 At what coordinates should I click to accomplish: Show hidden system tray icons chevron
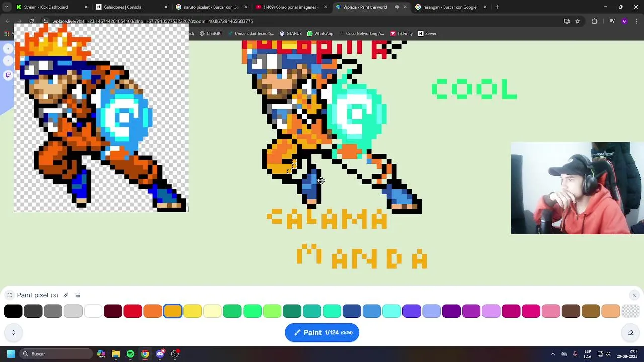coord(553,354)
